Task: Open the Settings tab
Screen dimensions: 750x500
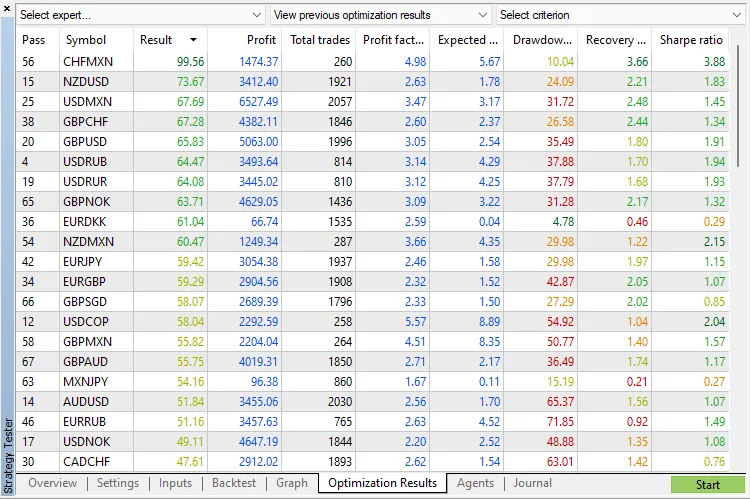Action: (x=118, y=483)
